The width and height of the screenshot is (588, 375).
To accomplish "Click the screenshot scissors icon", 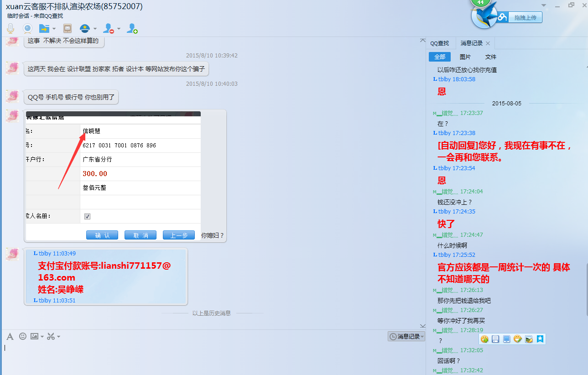I will click(x=51, y=337).
